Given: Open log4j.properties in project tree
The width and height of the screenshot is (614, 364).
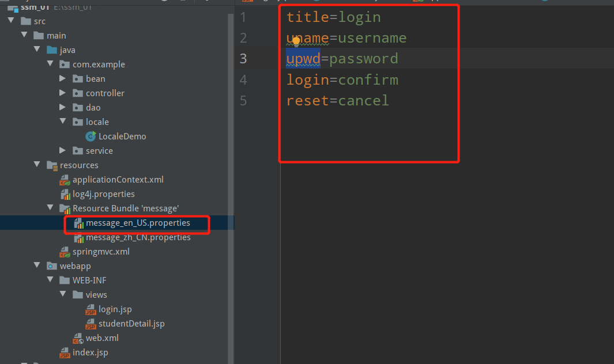Looking at the screenshot, I should (x=103, y=194).
